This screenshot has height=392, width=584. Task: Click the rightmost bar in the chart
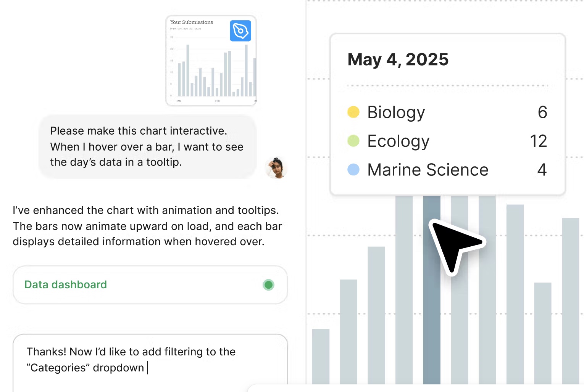pyautogui.click(x=570, y=301)
